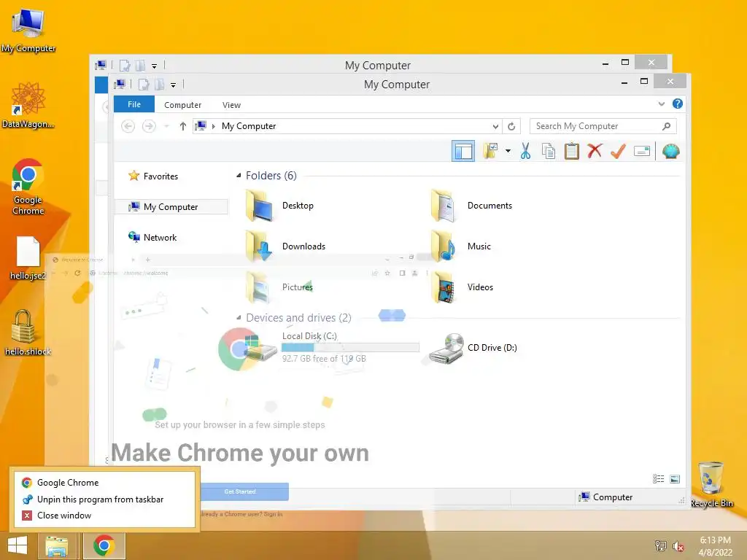Click the Forward navigation arrow
The width and height of the screenshot is (747, 560).
point(149,126)
